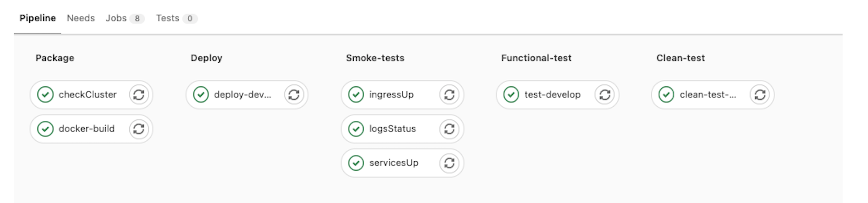Open the Tests tab
This screenshot has width=868, height=203.
[176, 18]
